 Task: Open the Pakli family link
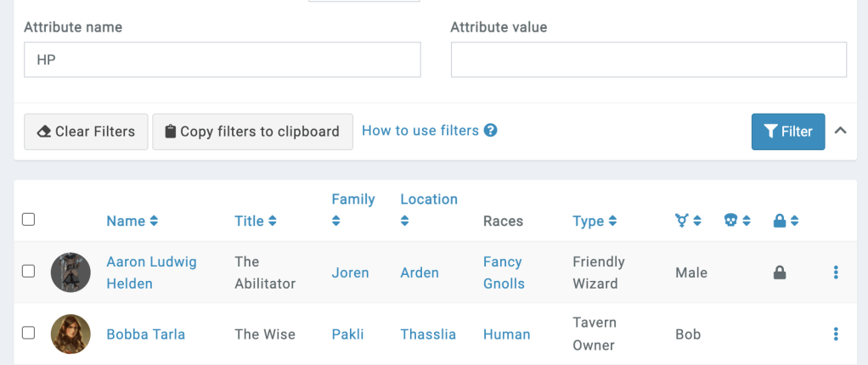(x=347, y=334)
